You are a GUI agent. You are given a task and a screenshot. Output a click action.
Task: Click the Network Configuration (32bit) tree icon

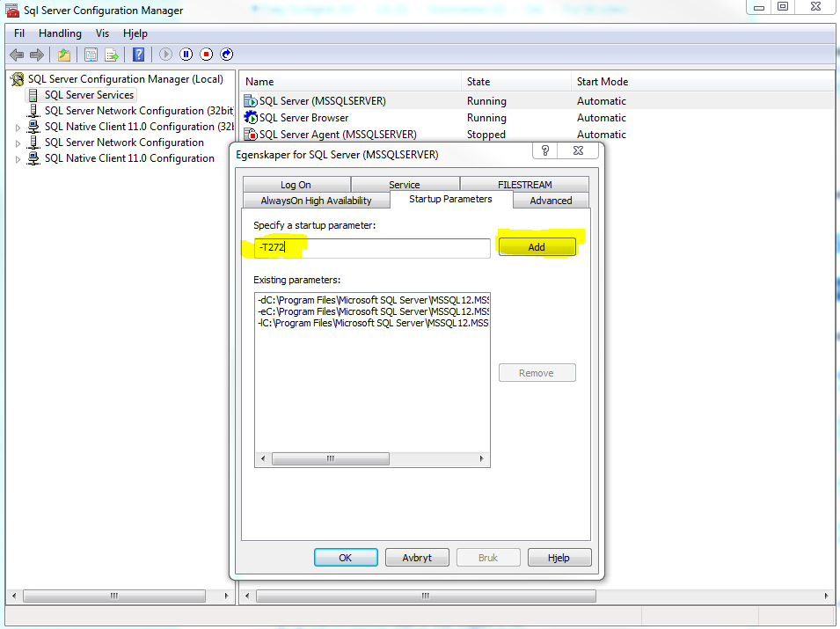click(33, 111)
